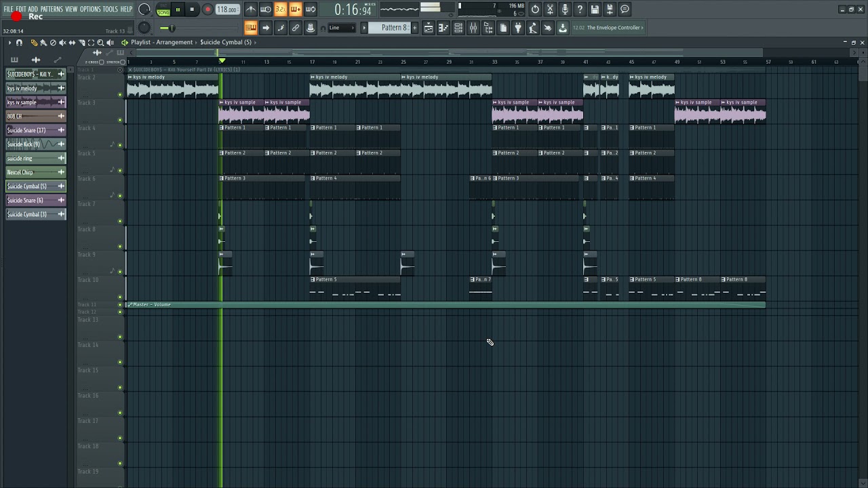Click bar 33 on the timeline ruler

pyautogui.click(x=494, y=62)
